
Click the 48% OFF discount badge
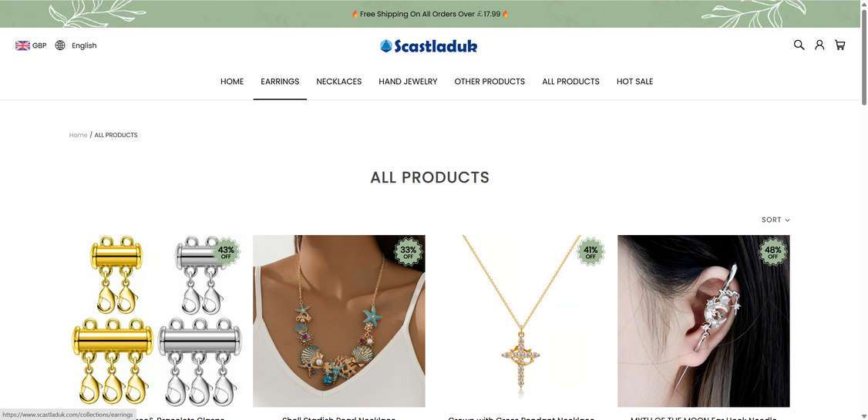(772, 252)
